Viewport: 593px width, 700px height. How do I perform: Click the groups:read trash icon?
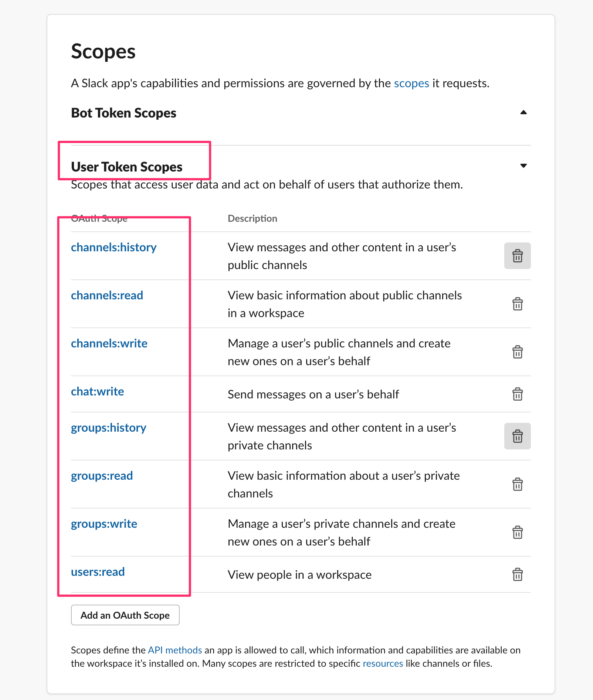tap(517, 484)
